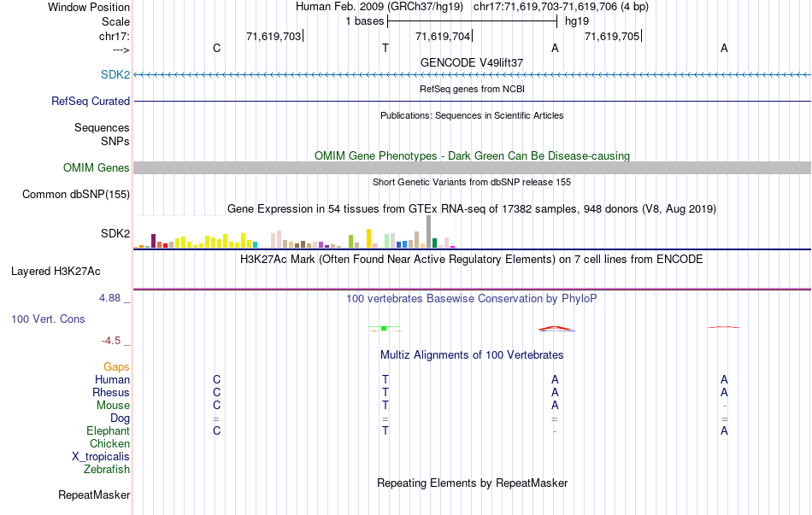This screenshot has width=812, height=515.
Task: Click the Human species row label
Action: tap(112, 379)
